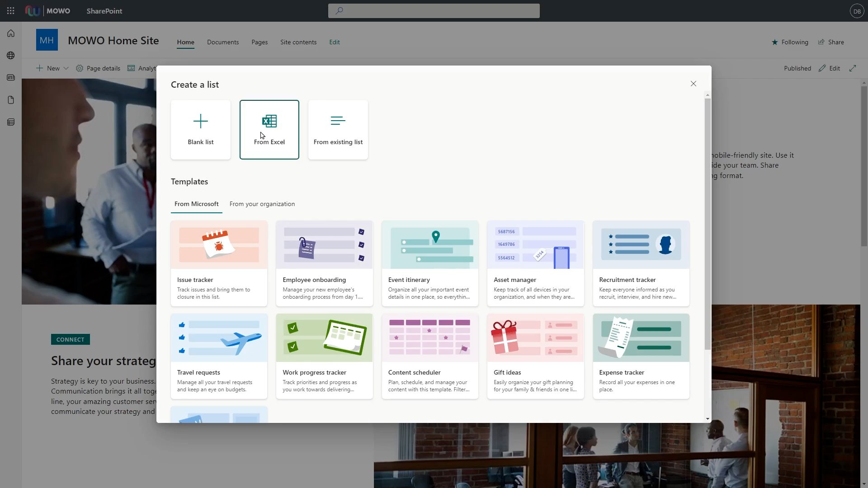Open the app launcher waffle icon
Image resolution: width=868 pixels, height=488 pixels.
coord(11,11)
